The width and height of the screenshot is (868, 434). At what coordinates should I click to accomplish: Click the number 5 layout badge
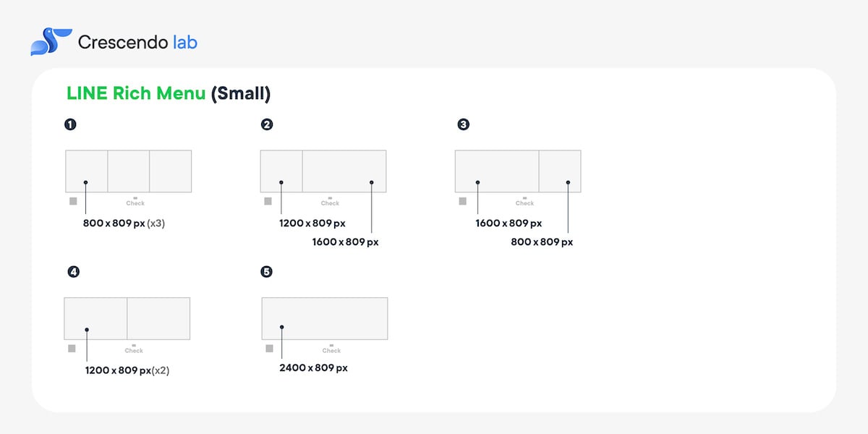pos(267,272)
